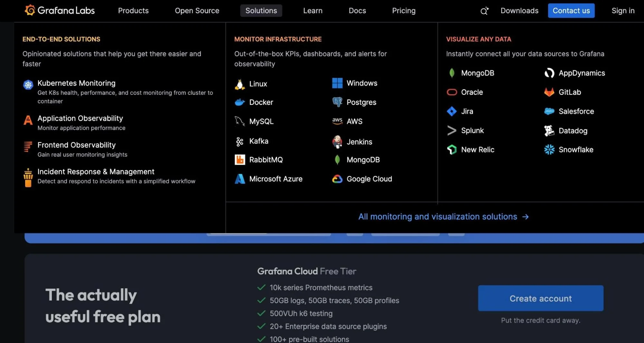Click the Snowflake icon
Viewport: 644px width, 343px height.
[549, 150]
